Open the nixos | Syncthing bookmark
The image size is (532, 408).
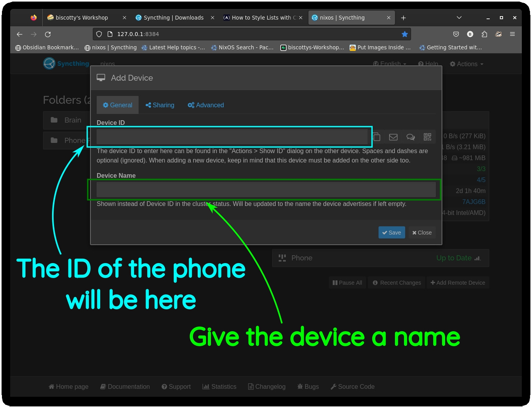pos(111,47)
